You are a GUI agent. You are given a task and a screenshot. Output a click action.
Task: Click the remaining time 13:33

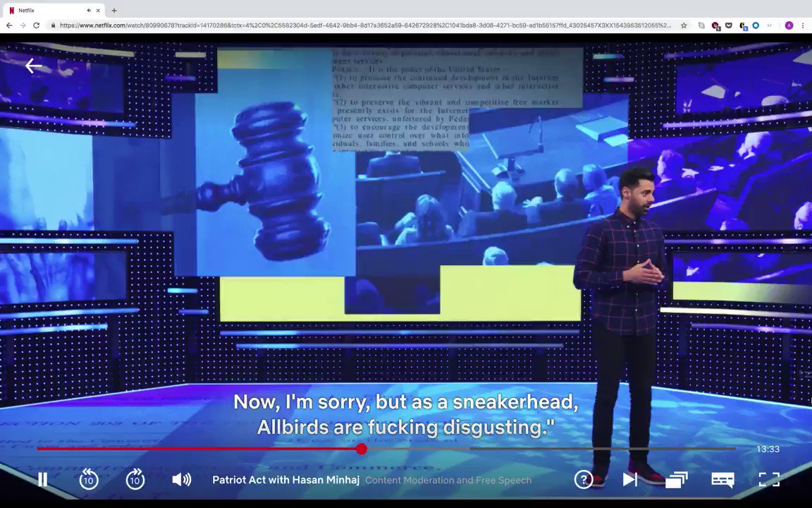point(768,449)
